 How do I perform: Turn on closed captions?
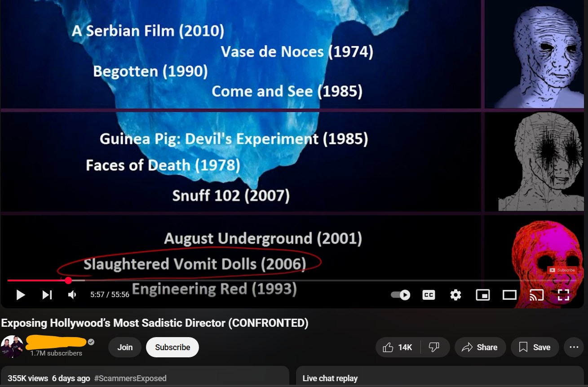429,295
